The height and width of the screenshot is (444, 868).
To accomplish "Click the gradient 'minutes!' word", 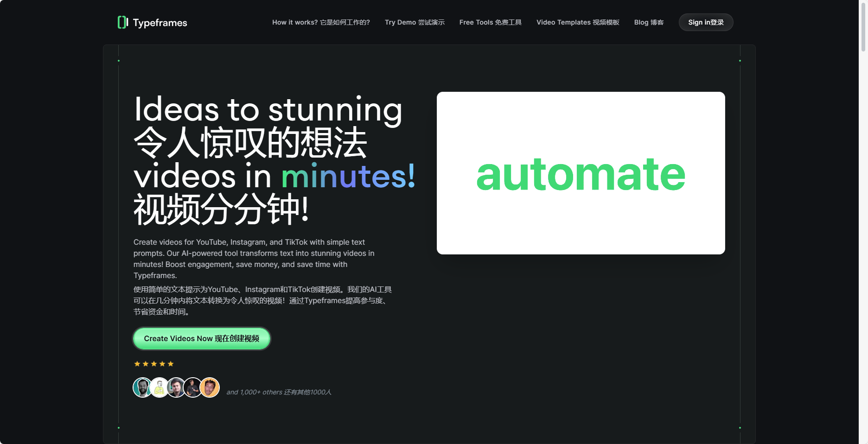I will (348, 176).
